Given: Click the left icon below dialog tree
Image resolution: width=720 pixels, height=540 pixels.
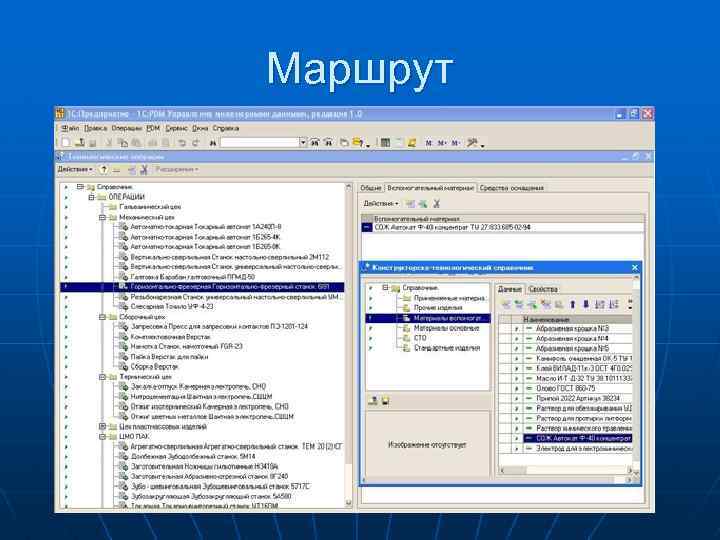Looking at the screenshot, I should (373, 401).
